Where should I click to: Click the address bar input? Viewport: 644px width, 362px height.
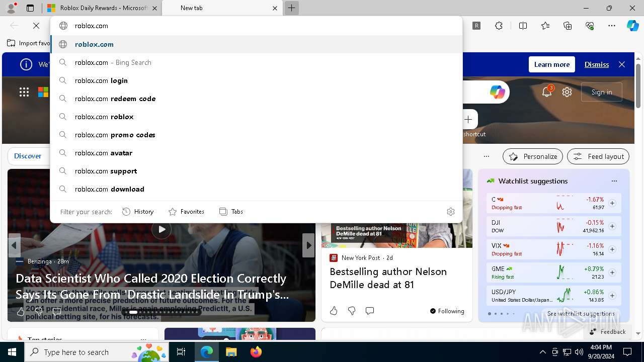257,26
